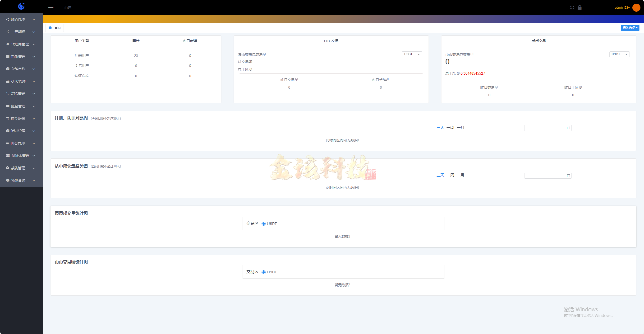
Task: Open the 标签选项 dropdown button
Action: [630, 28]
